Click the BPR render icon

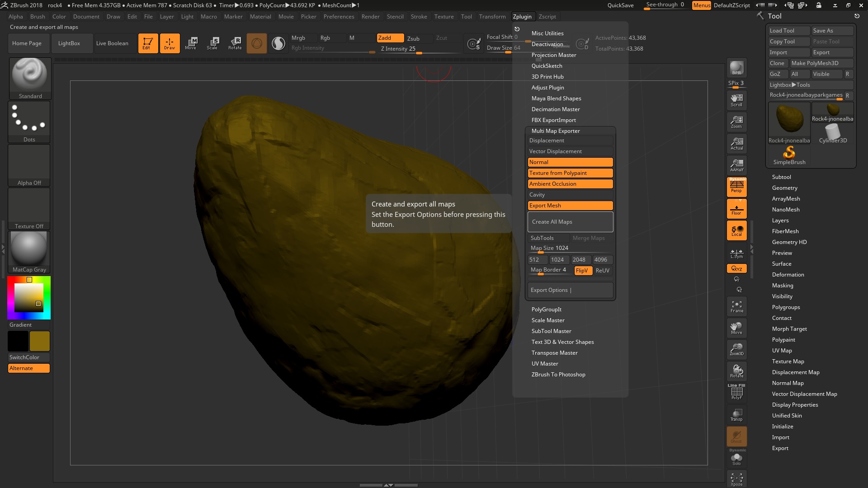click(x=736, y=68)
